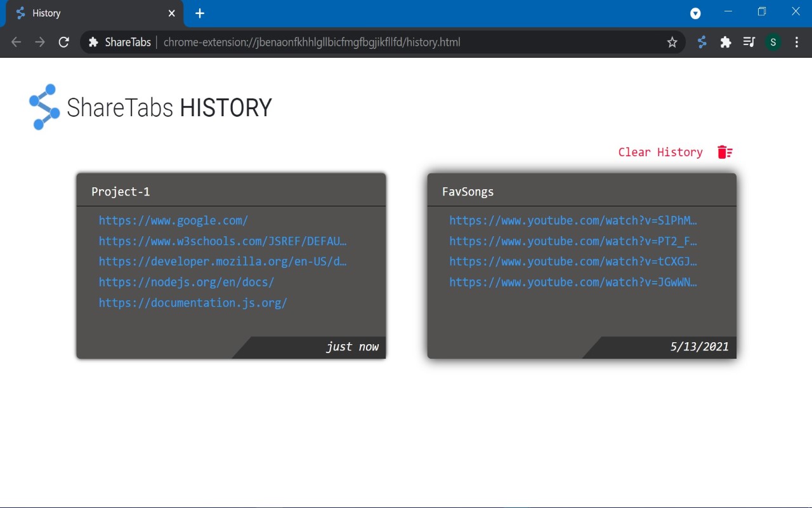Open the Extensions puzzle-piece menu
The width and height of the screenshot is (812, 508).
click(726, 43)
